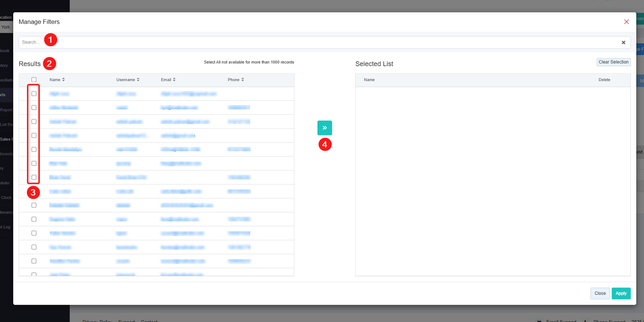Sort results by the Name column arrows

63,80
